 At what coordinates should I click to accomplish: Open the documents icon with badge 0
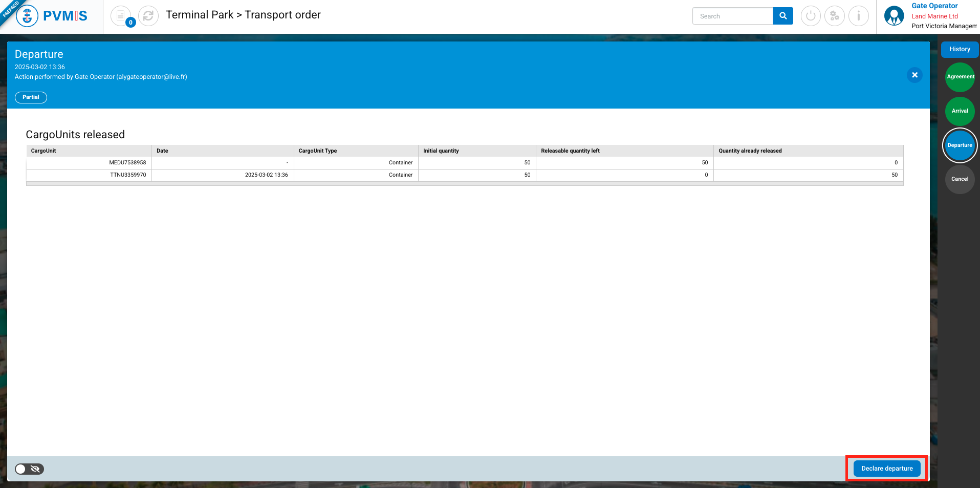[121, 16]
